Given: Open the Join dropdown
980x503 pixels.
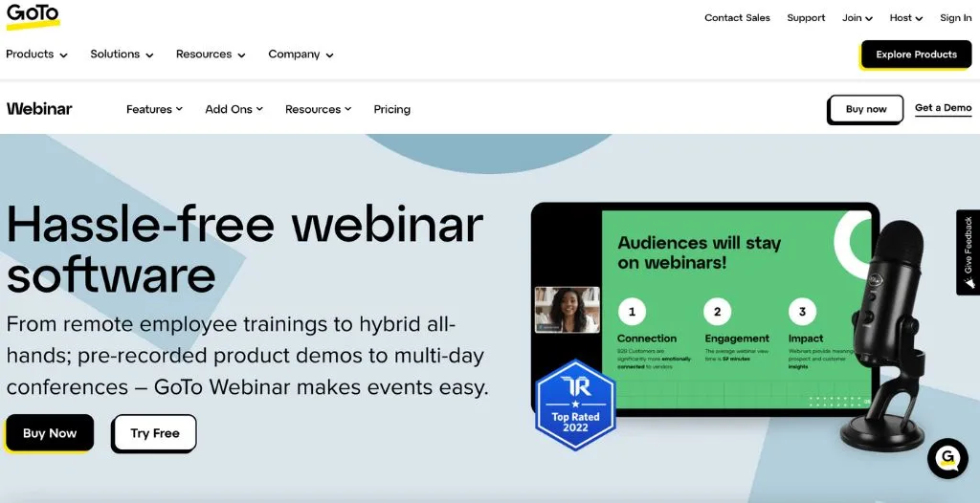Looking at the screenshot, I should click(x=857, y=18).
